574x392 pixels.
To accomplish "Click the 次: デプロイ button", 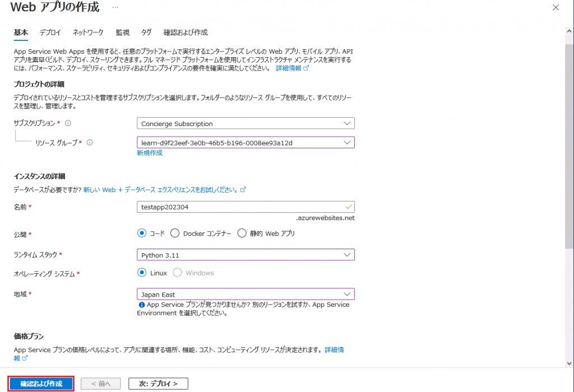I will pos(158,383).
